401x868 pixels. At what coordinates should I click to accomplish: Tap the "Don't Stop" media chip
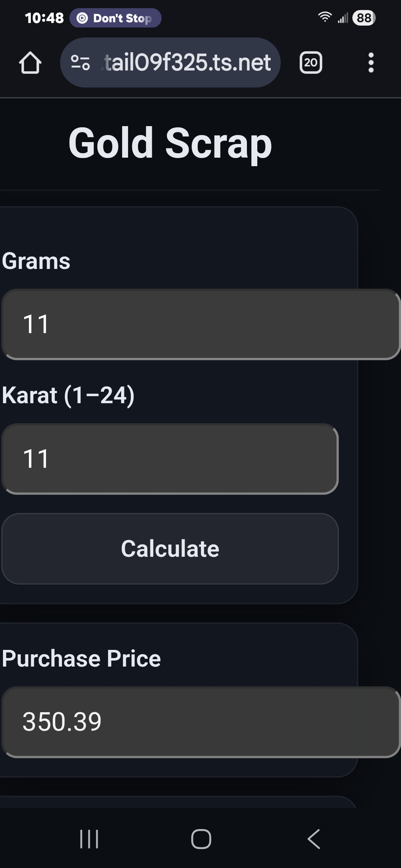coord(115,18)
